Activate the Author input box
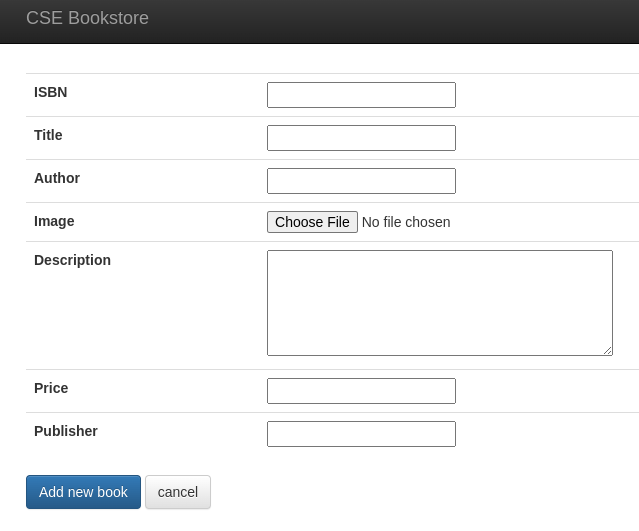The width and height of the screenshot is (639, 531). tap(361, 181)
